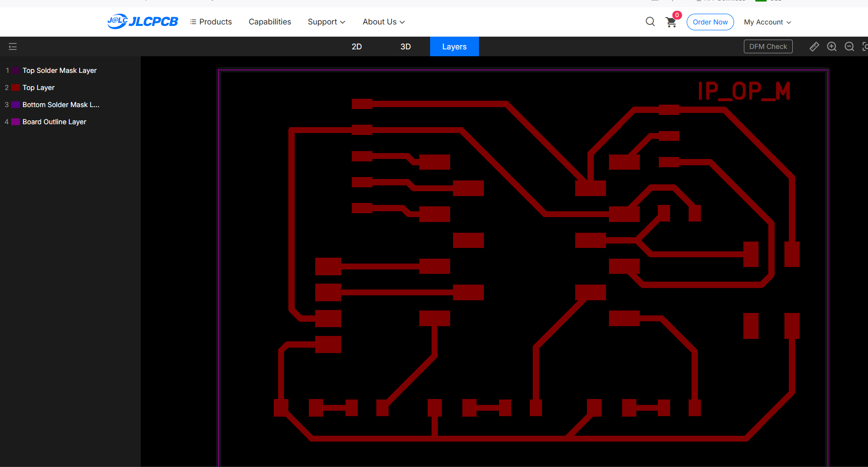Switch to the 3D view tab
868x467 pixels.
[x=406, y=46]
